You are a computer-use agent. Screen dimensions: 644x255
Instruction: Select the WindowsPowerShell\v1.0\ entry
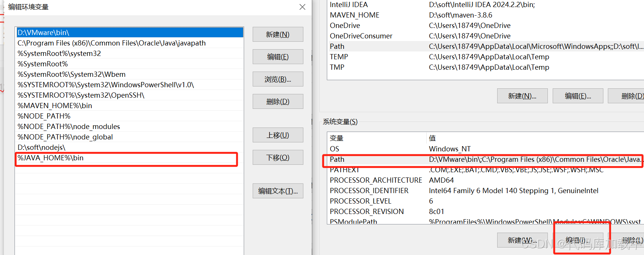(130, 85)
